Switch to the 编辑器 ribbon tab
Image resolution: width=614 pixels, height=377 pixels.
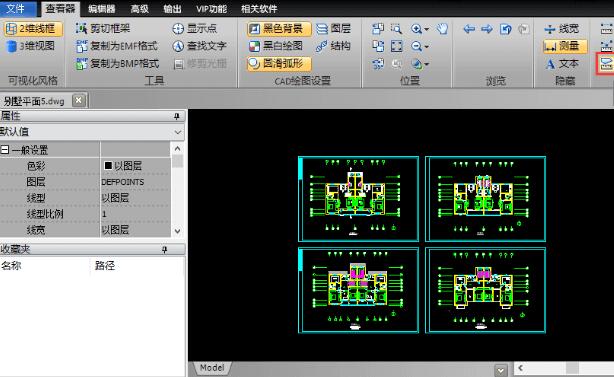pyautogui.click(x=101, y=9)
